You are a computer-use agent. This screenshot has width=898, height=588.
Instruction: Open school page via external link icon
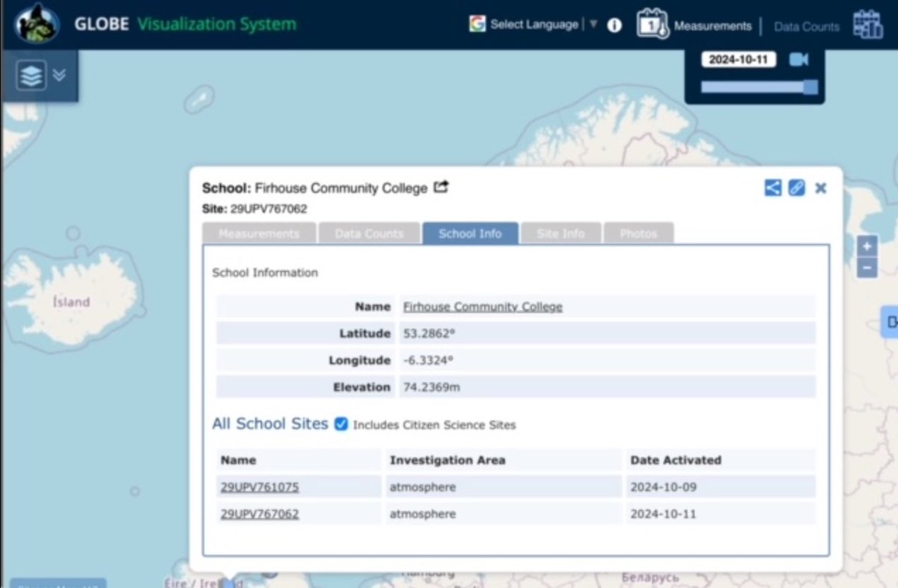click(x=442, y=187)
